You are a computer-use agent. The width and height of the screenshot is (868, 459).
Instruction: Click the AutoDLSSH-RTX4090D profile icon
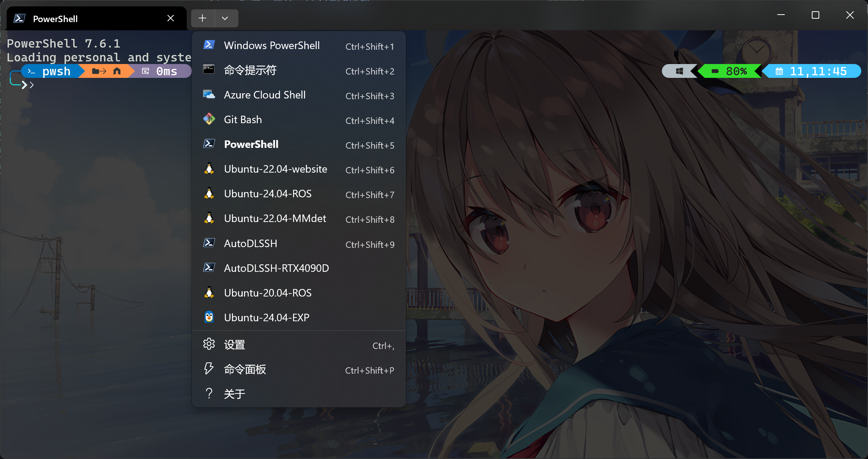pos(209,268)
